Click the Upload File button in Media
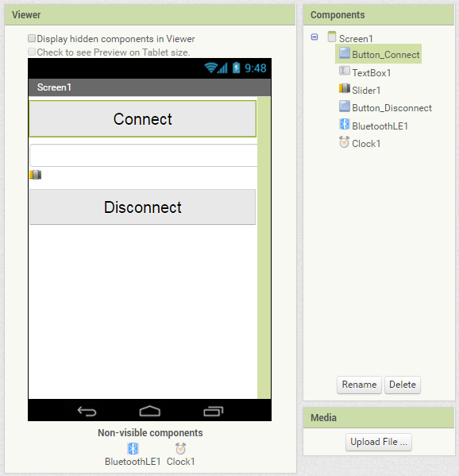Image resolution: width=459 pixels, height=476 pixels. (379, 442)
